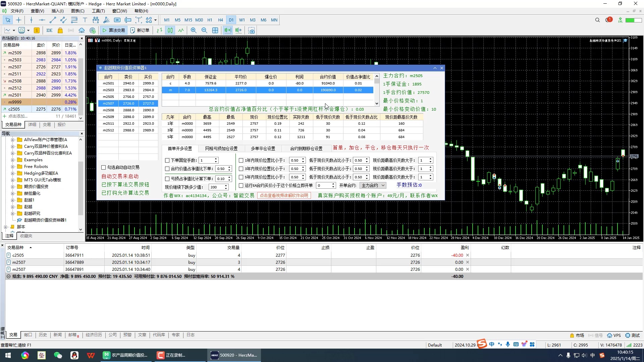Switch to 多单平仓设置 tab
The width and height of the screenshot is (644, 362).
pyautogui.click(x=263, y=148)
